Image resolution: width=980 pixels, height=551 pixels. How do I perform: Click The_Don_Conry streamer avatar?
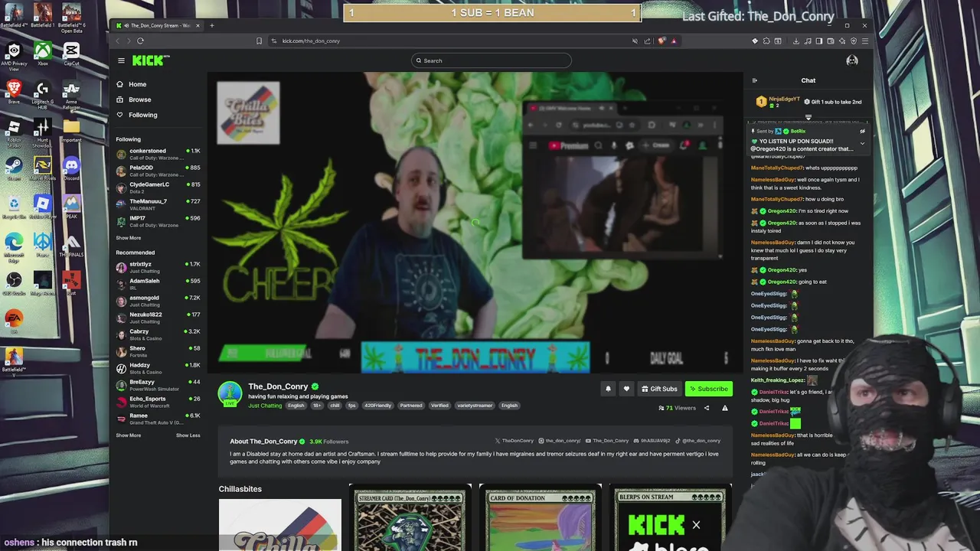[x=230, y=393]
